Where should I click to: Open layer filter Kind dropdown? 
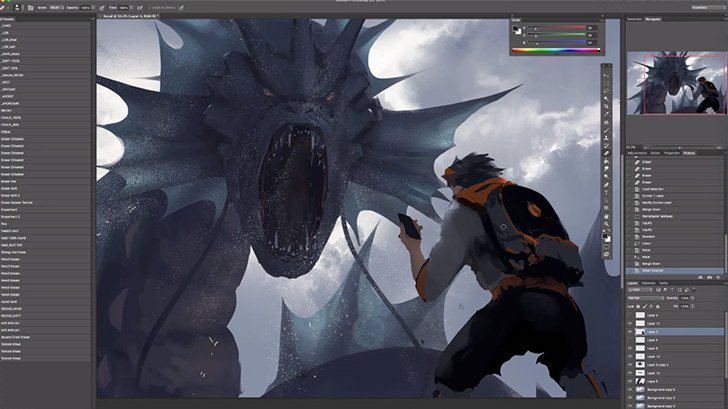click(x=639, y=289)
